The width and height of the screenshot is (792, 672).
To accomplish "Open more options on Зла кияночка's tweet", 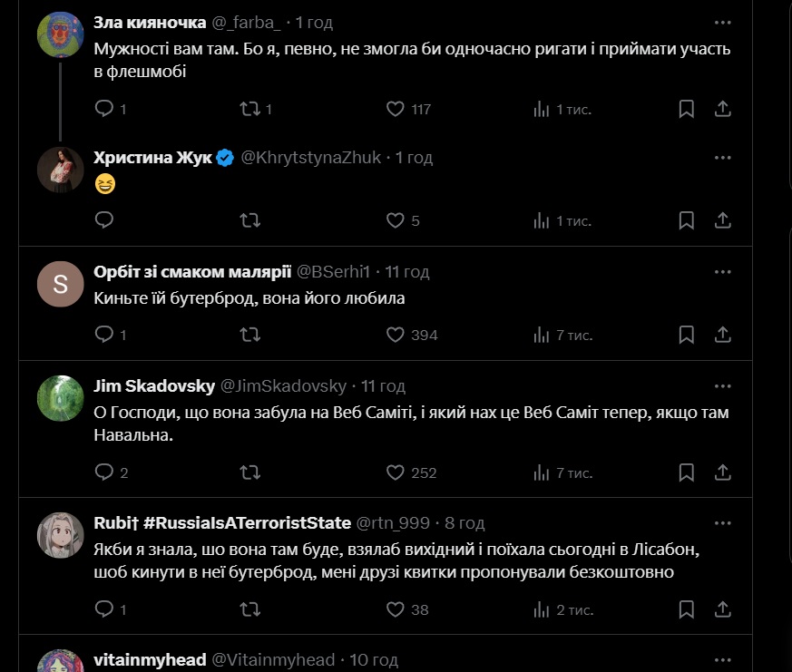I will coord(722,23).
